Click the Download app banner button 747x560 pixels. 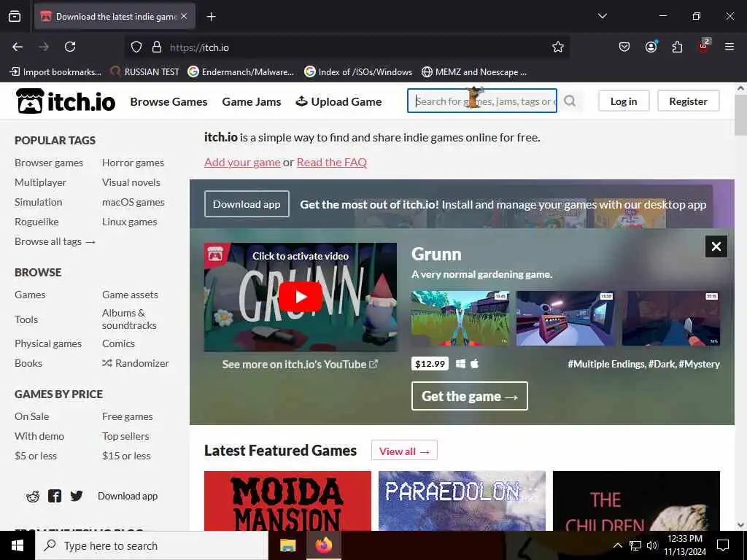(247, 204)
